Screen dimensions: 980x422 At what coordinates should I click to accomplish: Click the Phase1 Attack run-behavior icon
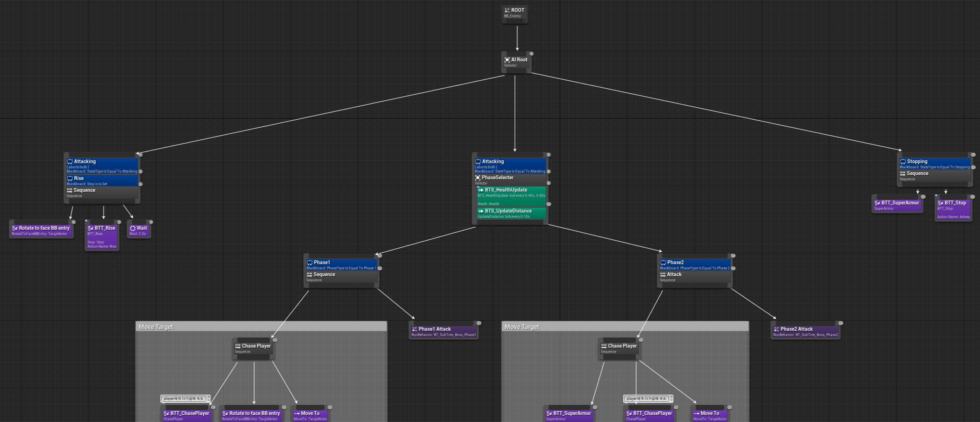point(414,329)
